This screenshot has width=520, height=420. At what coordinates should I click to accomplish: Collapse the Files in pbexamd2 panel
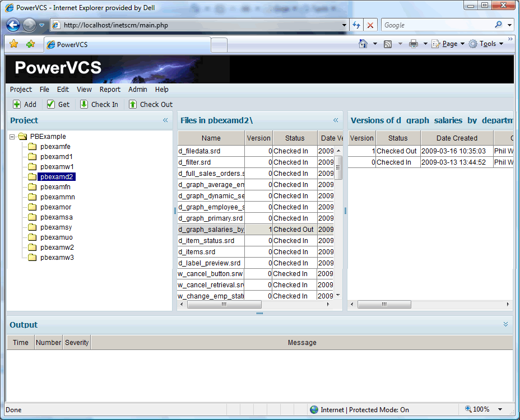336,120
